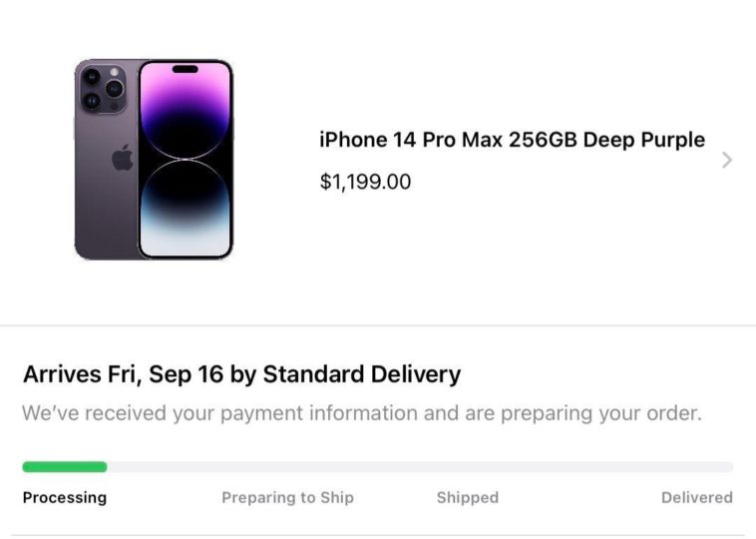
Task: Click the gray unfilled part of progress bar
Action: [x=419, y=466]
